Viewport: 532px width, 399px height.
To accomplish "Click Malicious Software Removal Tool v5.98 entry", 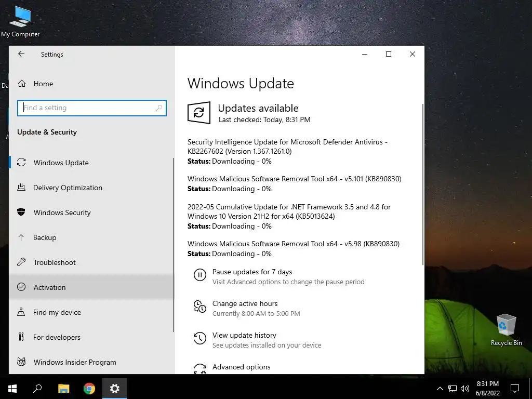I will coord(294,248).
